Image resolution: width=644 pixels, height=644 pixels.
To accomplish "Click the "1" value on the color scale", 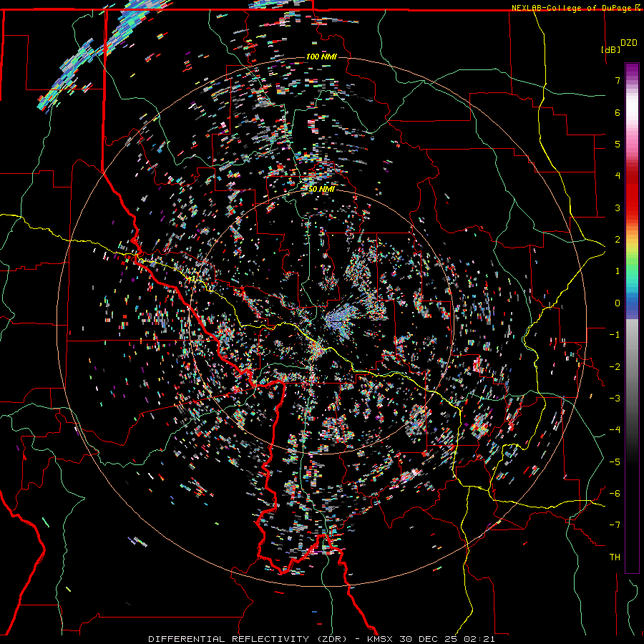I will (618, 270).
